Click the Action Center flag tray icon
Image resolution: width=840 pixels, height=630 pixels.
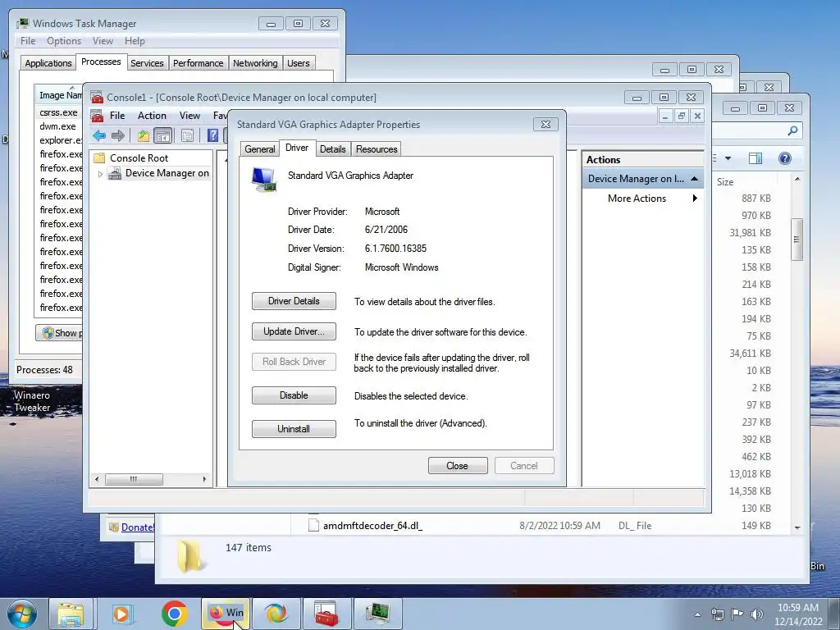(x=737, y=614)
